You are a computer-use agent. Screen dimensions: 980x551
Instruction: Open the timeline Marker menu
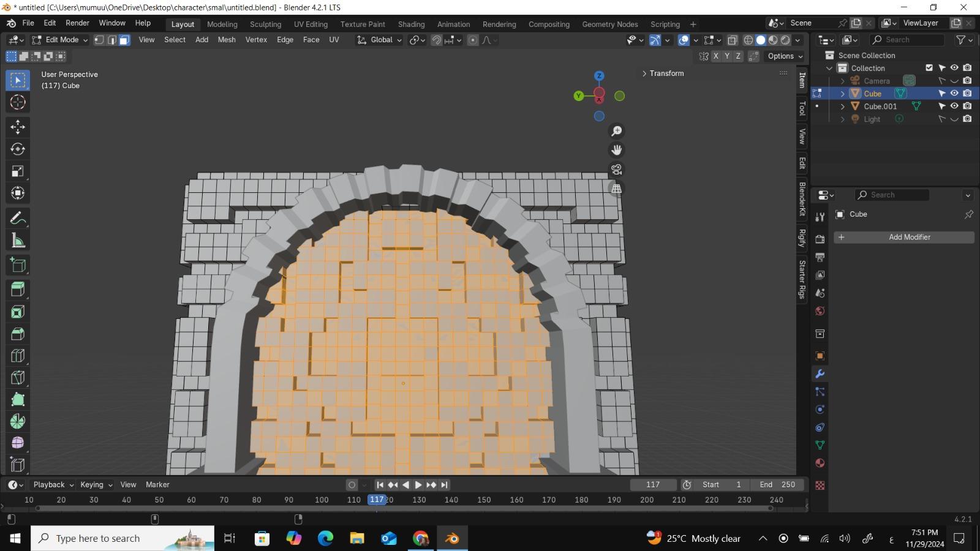[157, 484]
